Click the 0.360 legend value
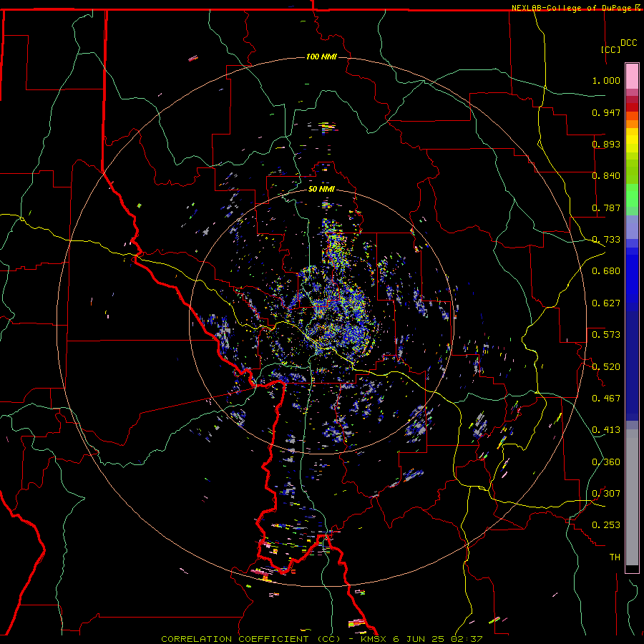Image resolution: width=644 pixels, height=644 pixels. click(x=606, y=462)
